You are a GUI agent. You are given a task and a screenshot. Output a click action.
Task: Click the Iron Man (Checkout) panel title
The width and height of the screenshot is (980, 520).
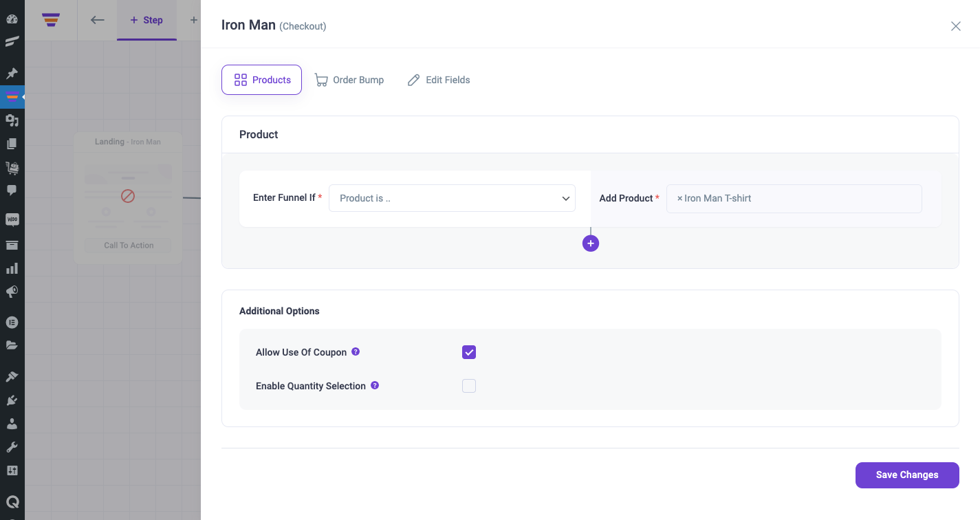pyautogui.click(x=274, y=25)
